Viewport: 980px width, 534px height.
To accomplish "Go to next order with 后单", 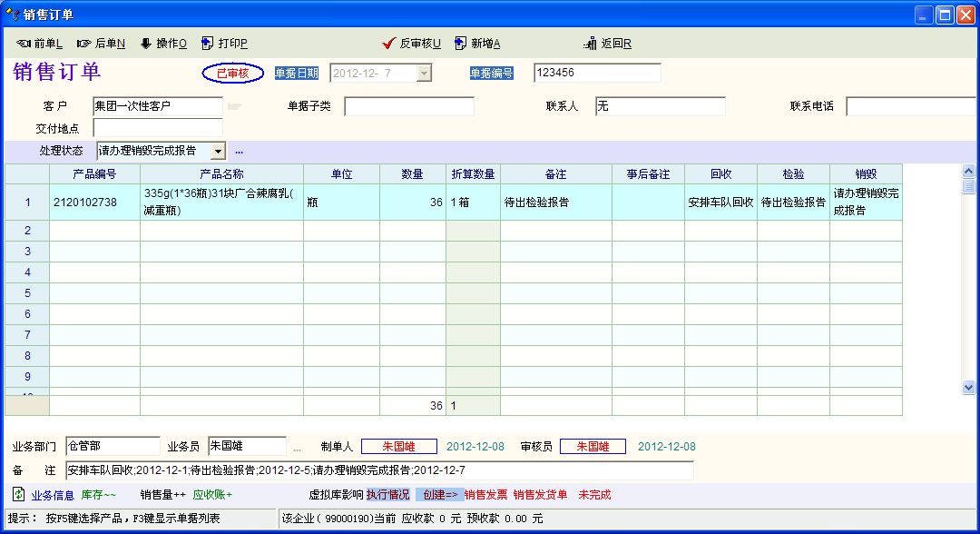I will [84, 44].
